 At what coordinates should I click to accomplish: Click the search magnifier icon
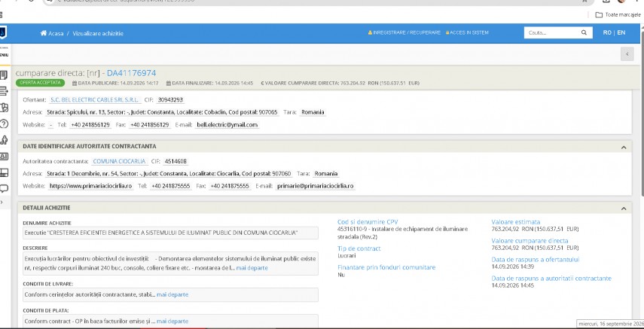[584, 32]
